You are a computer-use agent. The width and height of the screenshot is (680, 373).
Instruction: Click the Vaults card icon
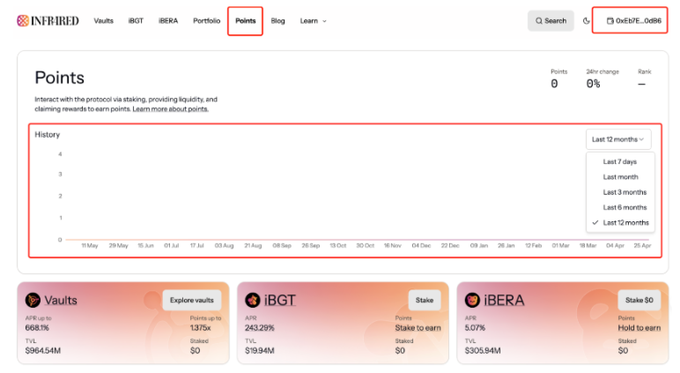(x=33, y=300)
